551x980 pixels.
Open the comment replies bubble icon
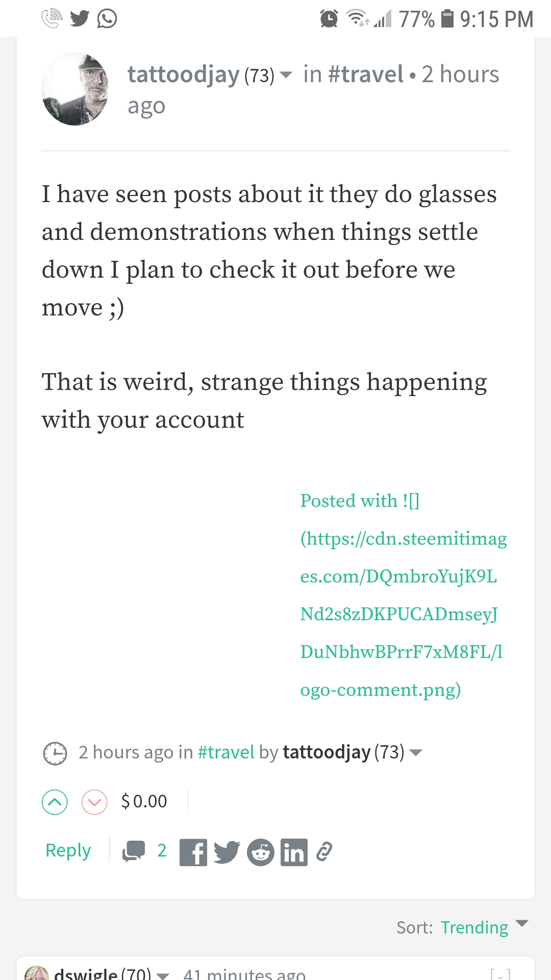[x=134, y=851]
